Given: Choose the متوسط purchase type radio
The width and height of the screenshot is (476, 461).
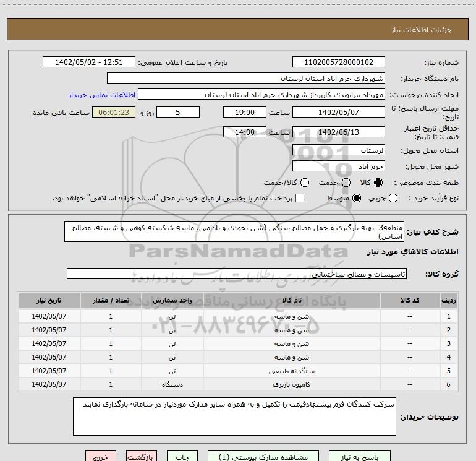Looking at the screenshot, I should click(357, 198).
